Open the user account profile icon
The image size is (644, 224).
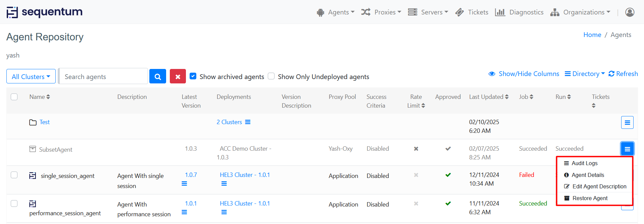pyautogui.click(x=630, y=12)
